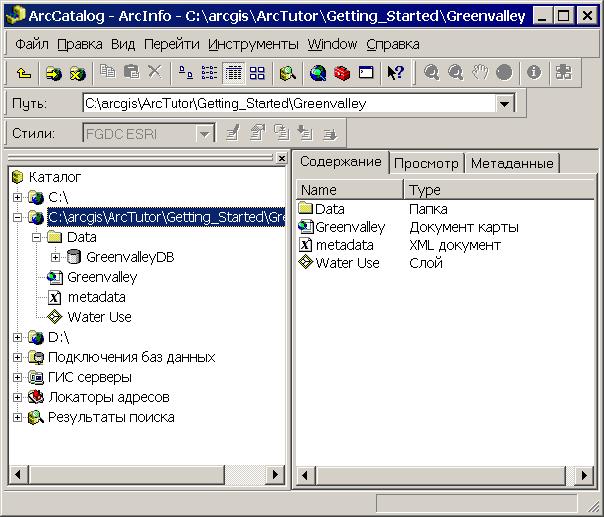
Task: Click the Create Thumbnail toolbar icon
Action: 564,72
